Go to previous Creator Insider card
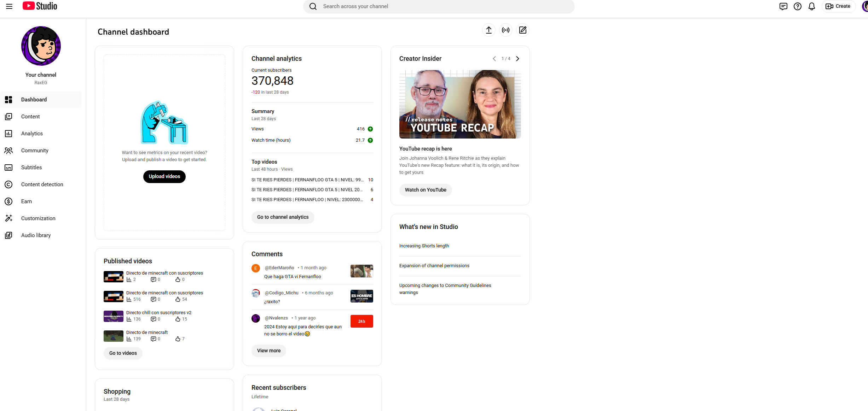The width and height of the screenshot is (868, 411). pos(494,59)
